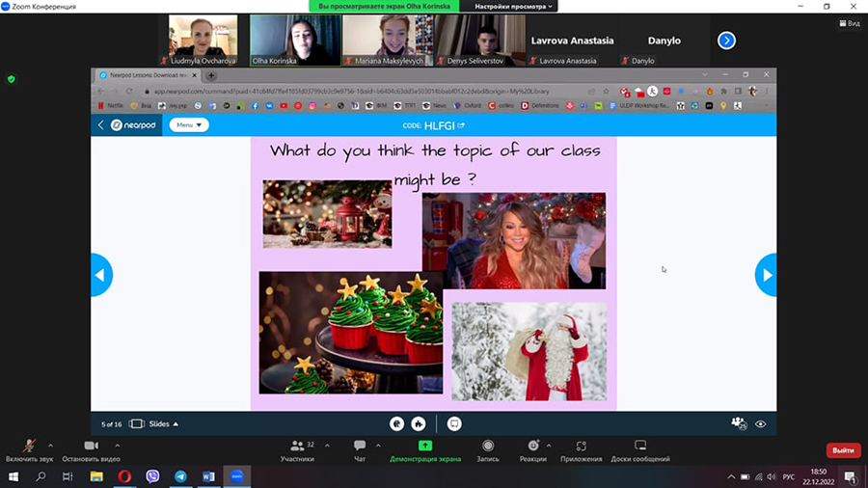The width and height of the screenshot is (868, 488).
Task: Open the Чат chat panel
Action: [x=360, y=451]
